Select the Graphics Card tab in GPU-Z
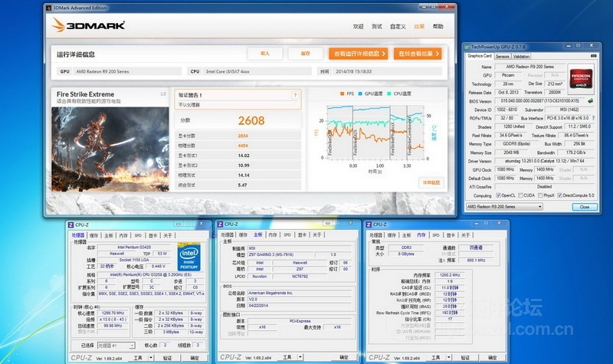The height and width of the screenshot is (364, 613). coord(480,56)
